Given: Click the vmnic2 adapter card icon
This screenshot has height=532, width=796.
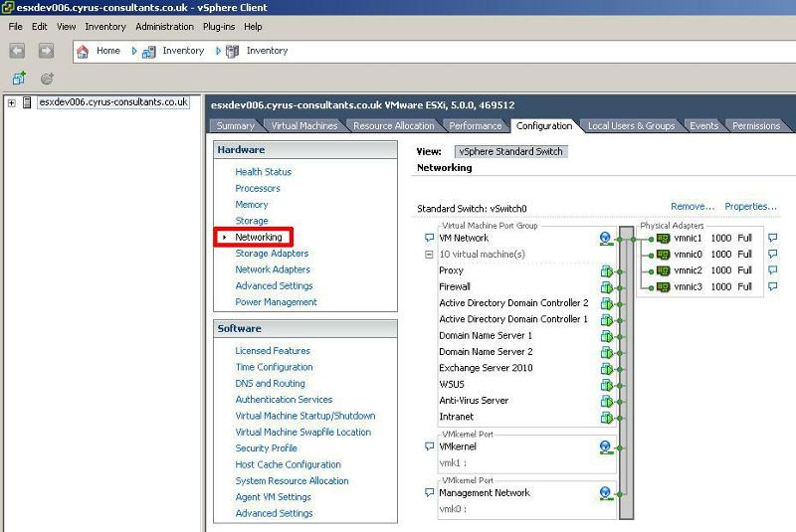Looking at the screenshot, I should [x=663, y=270].
